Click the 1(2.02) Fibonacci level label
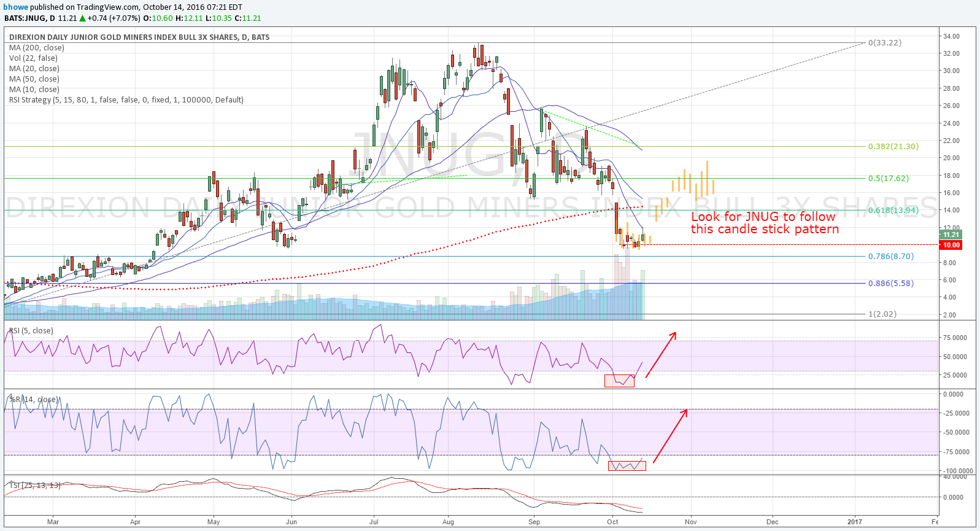Screen dimensions: 980x531 882,314
